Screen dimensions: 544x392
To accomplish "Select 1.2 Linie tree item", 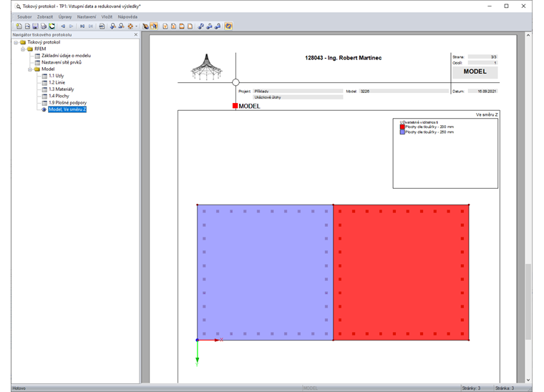I will tap(57, 82).
